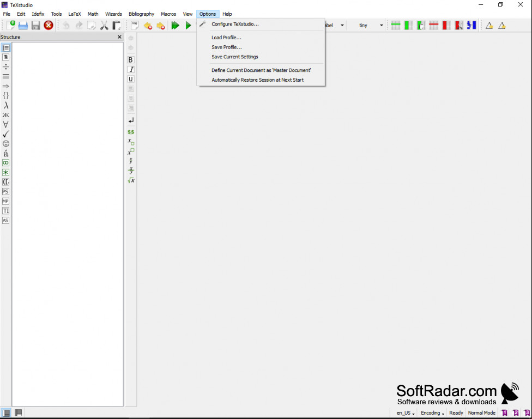The width and height of the screenshot is (532, 419).
Task: Open the label dropdown arrow left of tiny
Action: click(x=342, y=26)
